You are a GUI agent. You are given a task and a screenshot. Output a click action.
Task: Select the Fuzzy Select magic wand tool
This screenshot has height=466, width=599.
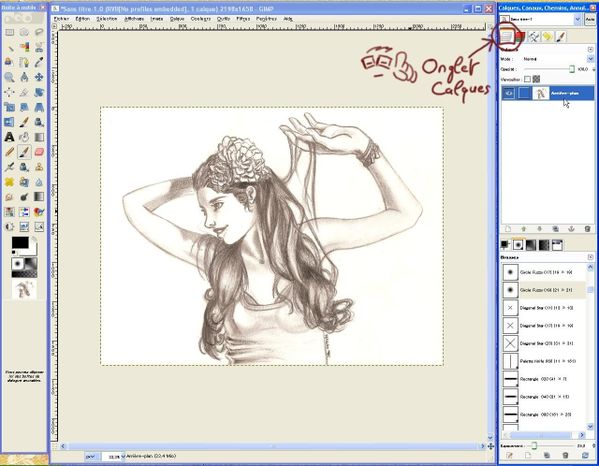coord(10,47)
